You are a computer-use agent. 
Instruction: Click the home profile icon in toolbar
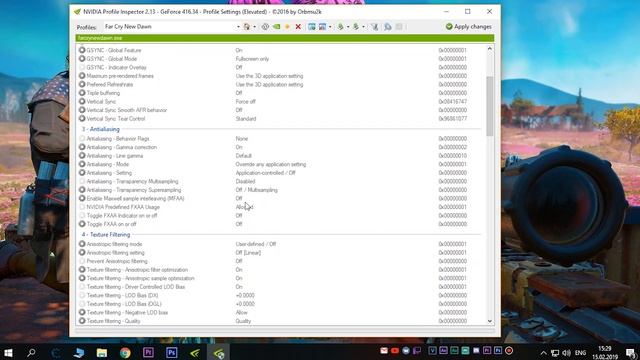247,27
